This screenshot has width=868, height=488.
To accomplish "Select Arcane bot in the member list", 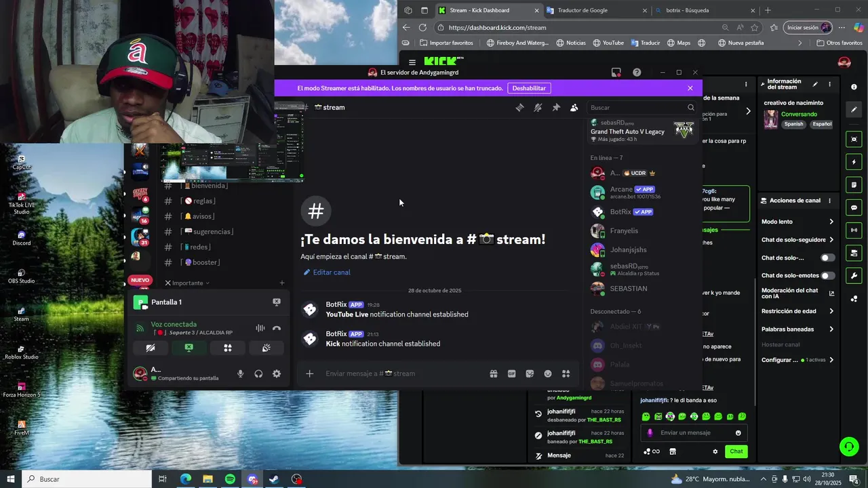I will pos(642,192).
